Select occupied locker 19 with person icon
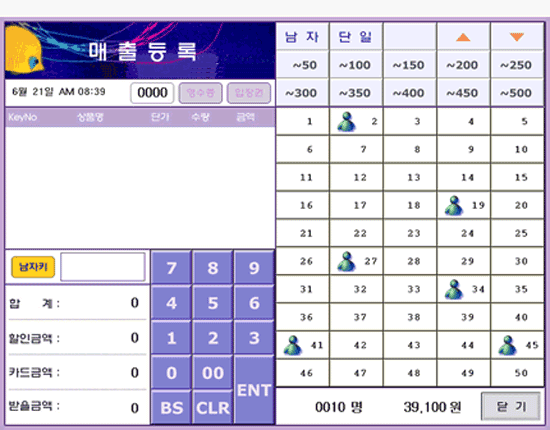The image size is (550, 430). point(464,205)
